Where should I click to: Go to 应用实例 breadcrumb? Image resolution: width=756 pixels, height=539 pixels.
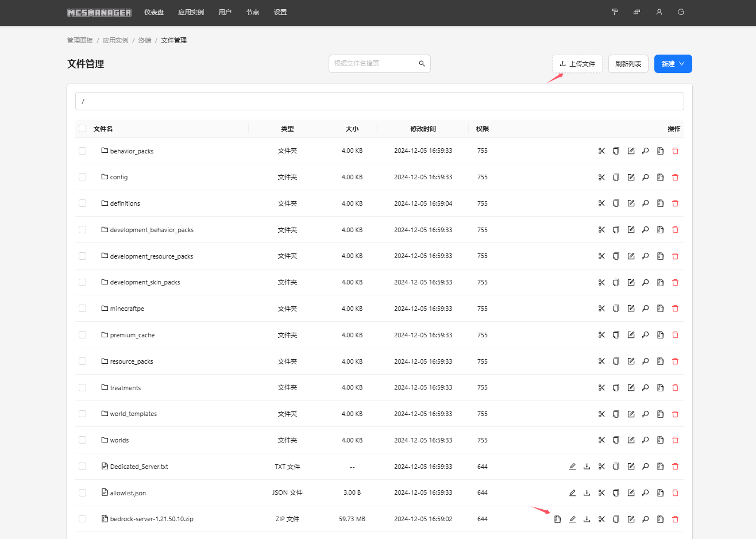(115, 40)
